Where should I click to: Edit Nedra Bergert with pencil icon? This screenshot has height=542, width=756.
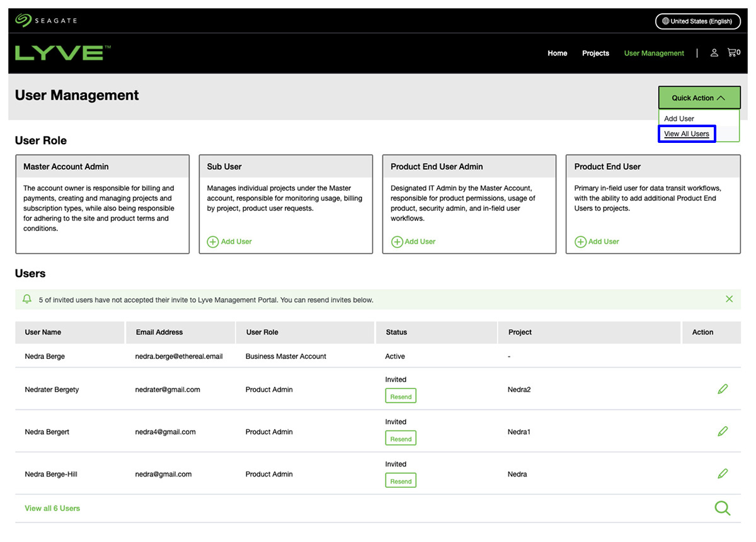(x=723, y=431)
